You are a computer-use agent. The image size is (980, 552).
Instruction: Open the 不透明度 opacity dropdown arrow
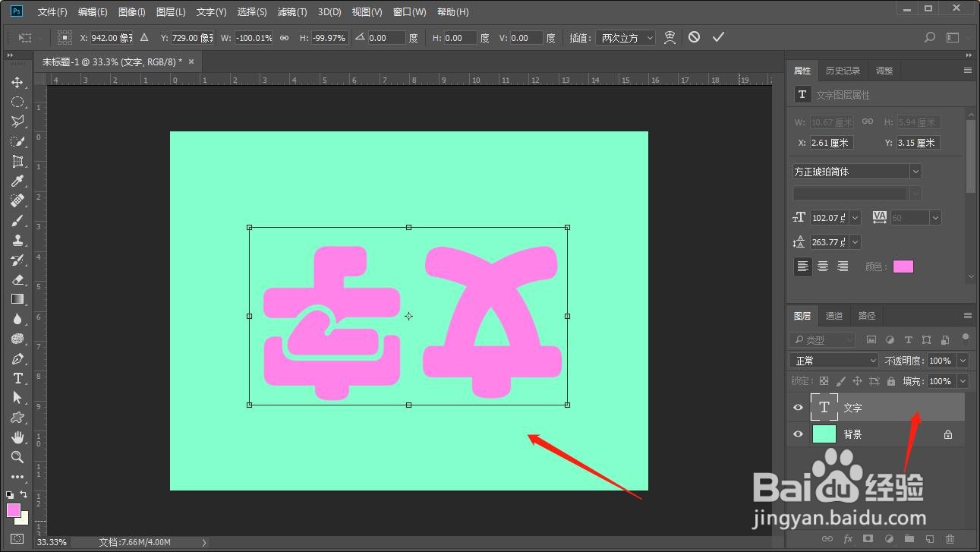963,361
